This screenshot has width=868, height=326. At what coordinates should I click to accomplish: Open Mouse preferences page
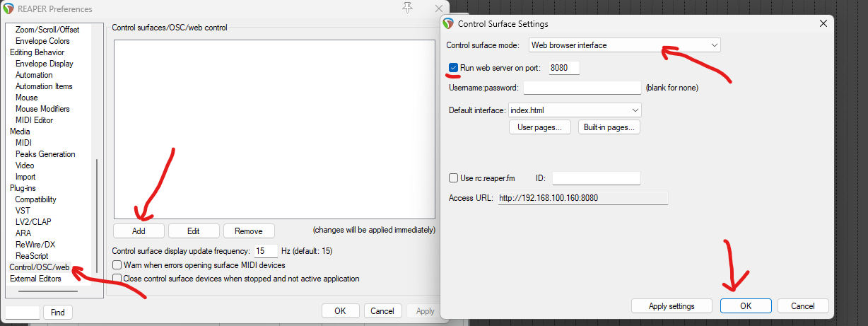point(27,98)
